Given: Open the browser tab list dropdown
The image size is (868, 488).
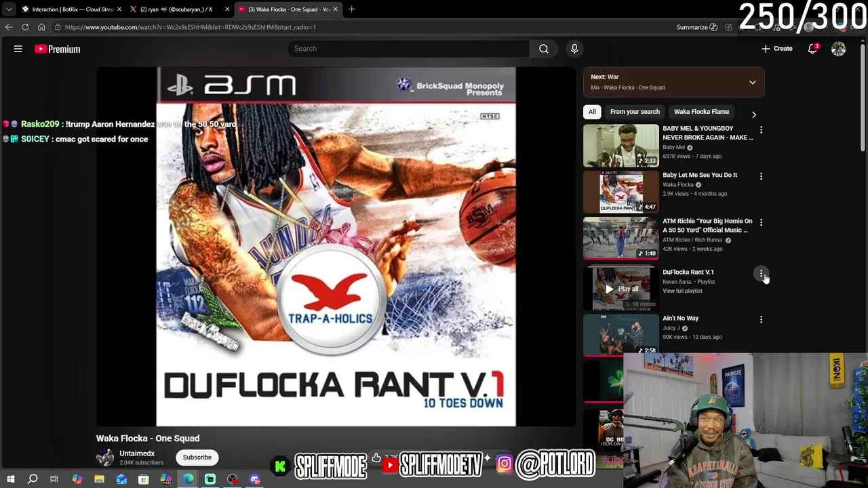Looking at the screenshot, I should (x=9, y=9).
